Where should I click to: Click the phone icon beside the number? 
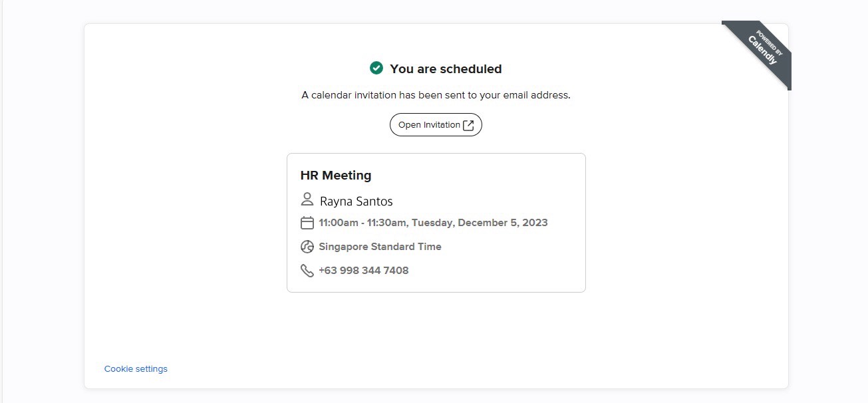pos(307,271)
